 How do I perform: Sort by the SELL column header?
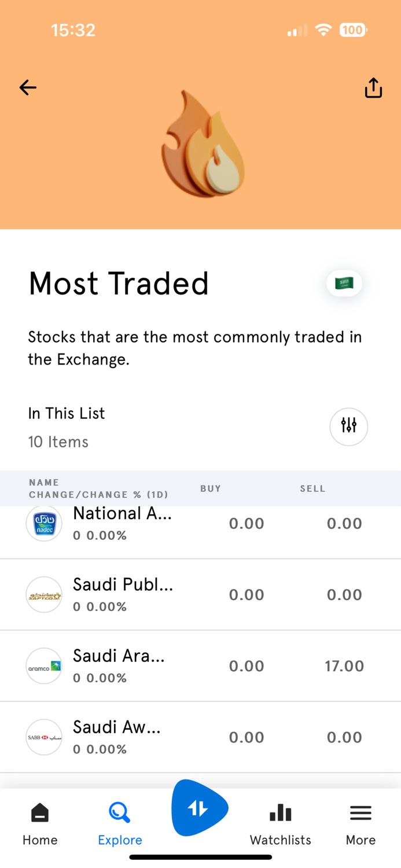pos(312,488)
